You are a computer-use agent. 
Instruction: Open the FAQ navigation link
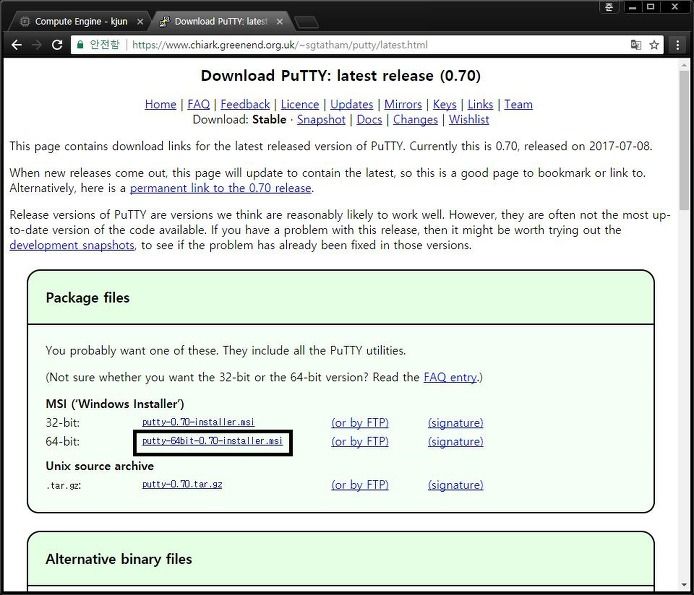click(198, 104)
